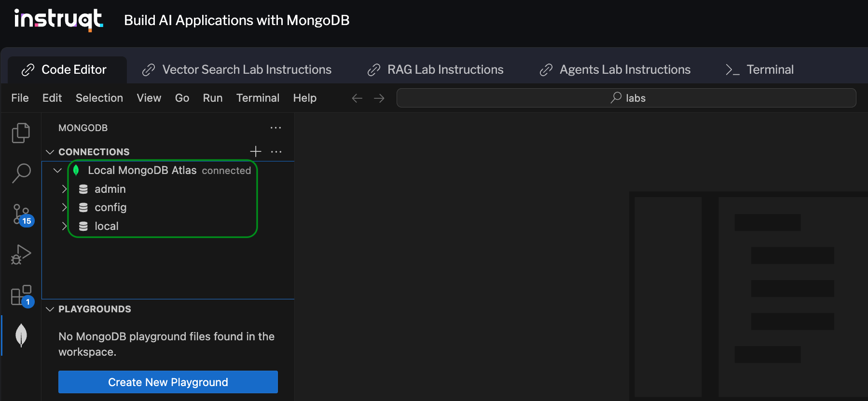The height and width of the screenshot is (401, 868).
Task: Click the No MongoDB playground files message
Action: click(166, 344)
